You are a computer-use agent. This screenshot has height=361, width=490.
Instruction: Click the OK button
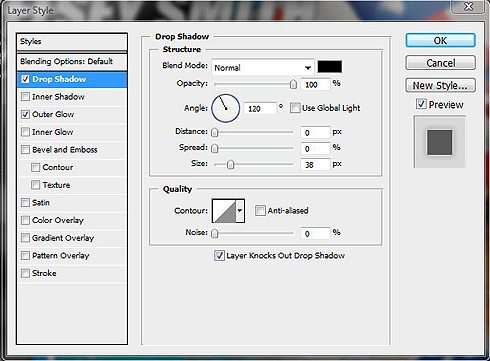click(x=440, y=40)
